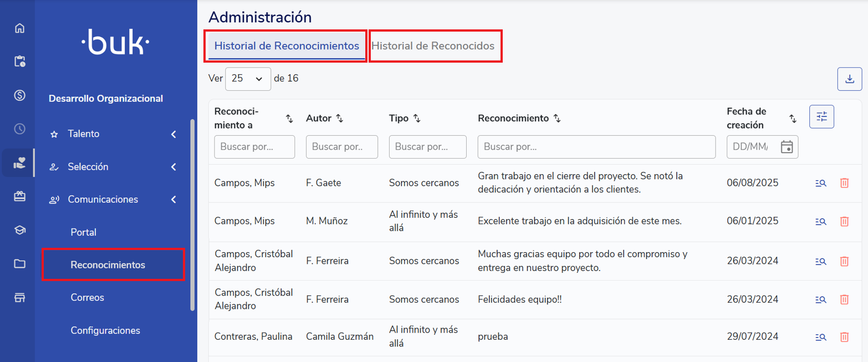Open the dollar sign payroll icon
Viewport: 868px width, 362px height.
coord(20,95)
